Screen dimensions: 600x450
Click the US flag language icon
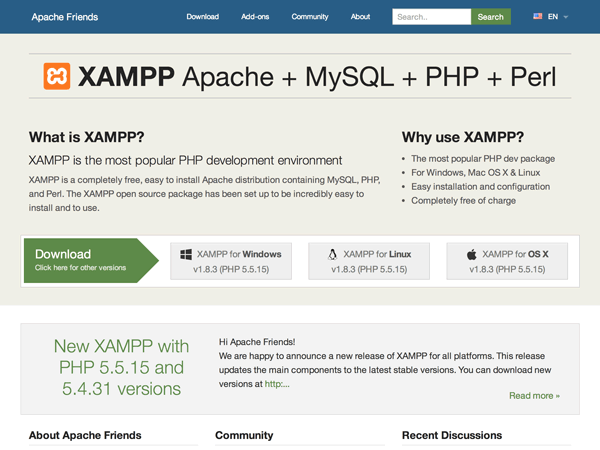[538, 16]
